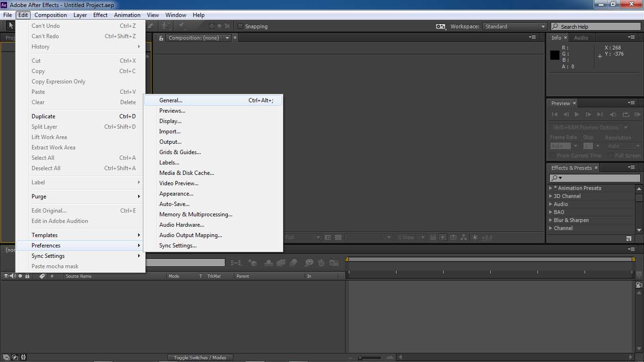This screenshot has width=644, height=362.
Task: Expand the Animation Presets category
Action: point(551,188)
